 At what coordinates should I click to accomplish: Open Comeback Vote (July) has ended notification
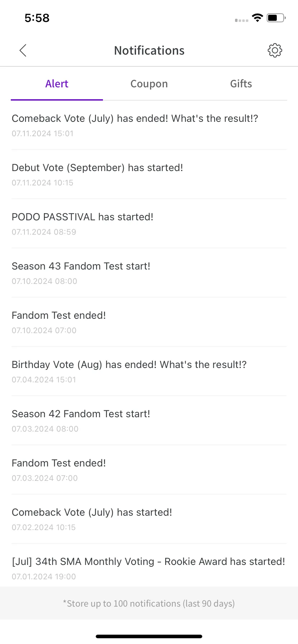135,125
